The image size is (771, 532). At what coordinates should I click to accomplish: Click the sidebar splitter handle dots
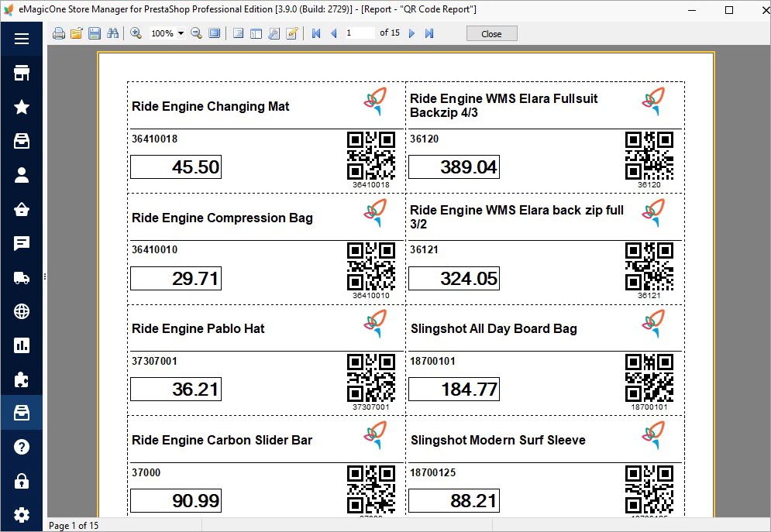click(x=45, y=276)
